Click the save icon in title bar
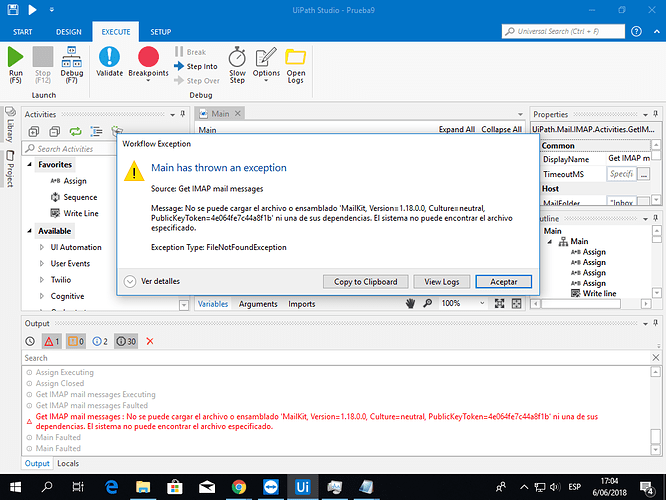This screenshot has height=500, width=666. coord(13,9)
